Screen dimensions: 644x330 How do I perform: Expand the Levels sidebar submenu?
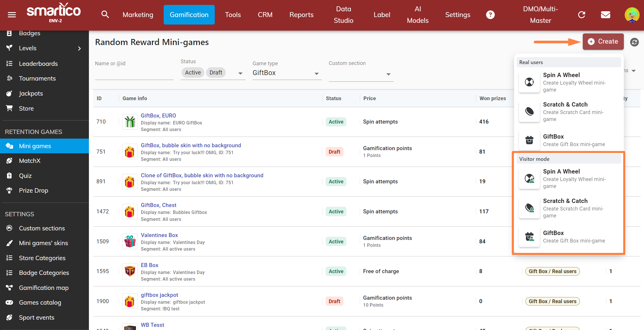point(79,49)
